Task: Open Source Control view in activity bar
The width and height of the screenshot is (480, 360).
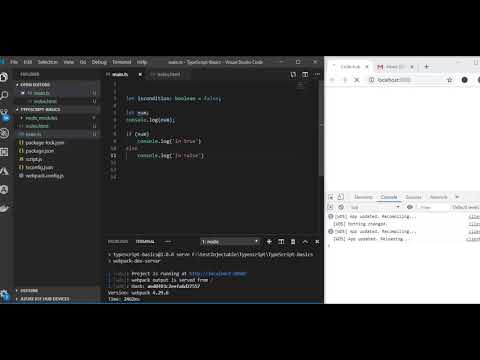Action: pyautogui.click(x=4, y=114)
